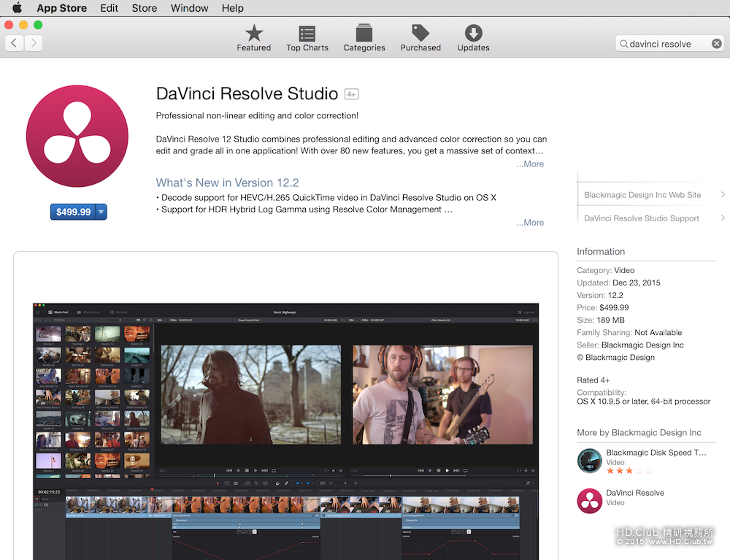The image size is (730, 560).
Task: Click the red close window button
Action: [9, 25]
